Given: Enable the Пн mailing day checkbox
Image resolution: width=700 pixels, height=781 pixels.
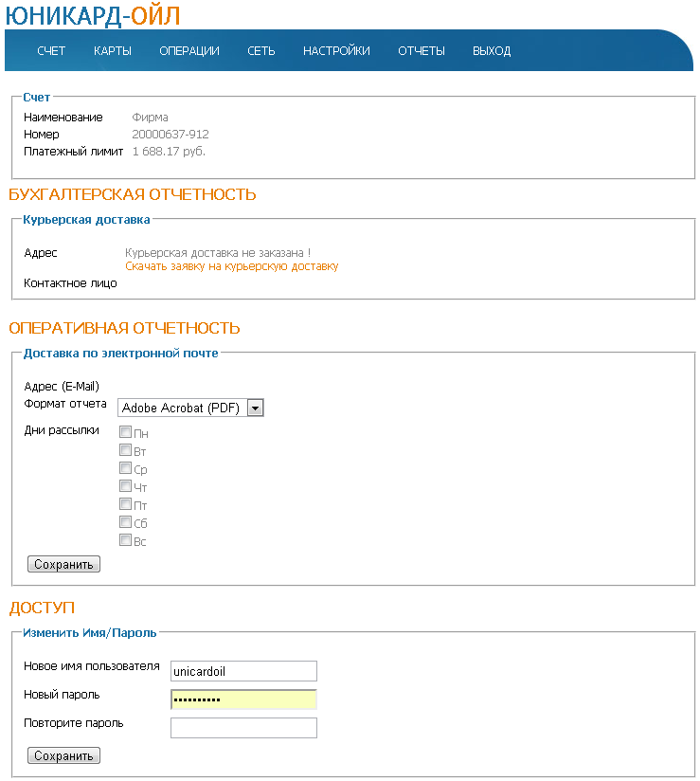Looking at the screenshot, I should (x=125, y=432).
